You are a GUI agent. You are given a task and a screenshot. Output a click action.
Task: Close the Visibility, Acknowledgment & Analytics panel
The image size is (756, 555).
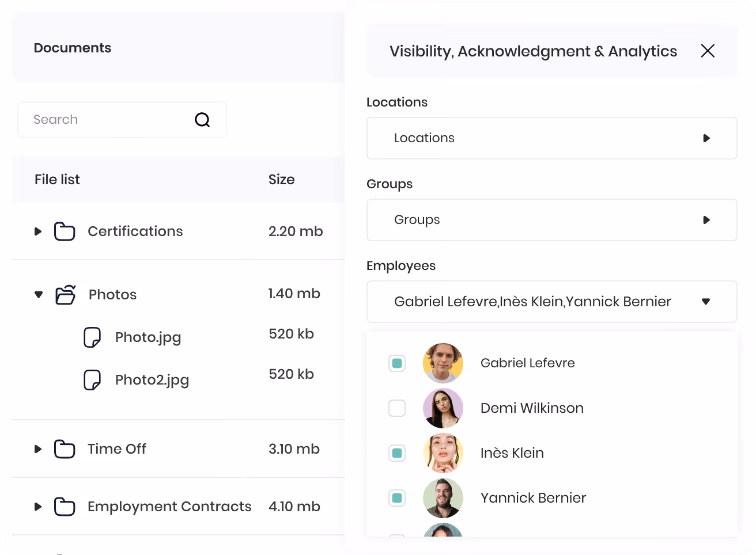point(708,51)
